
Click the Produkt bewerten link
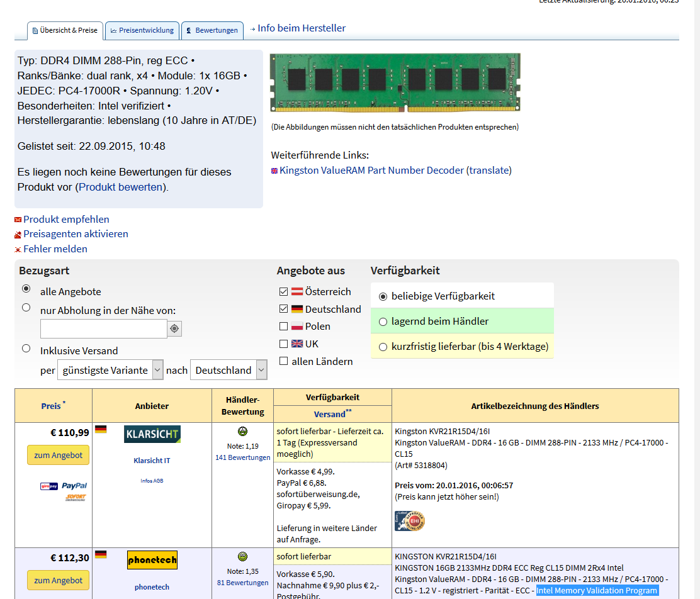click(120, 187)
